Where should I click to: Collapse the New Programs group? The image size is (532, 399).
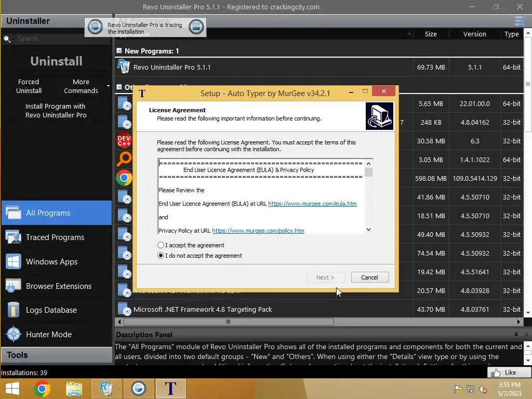tap(119, 51)
